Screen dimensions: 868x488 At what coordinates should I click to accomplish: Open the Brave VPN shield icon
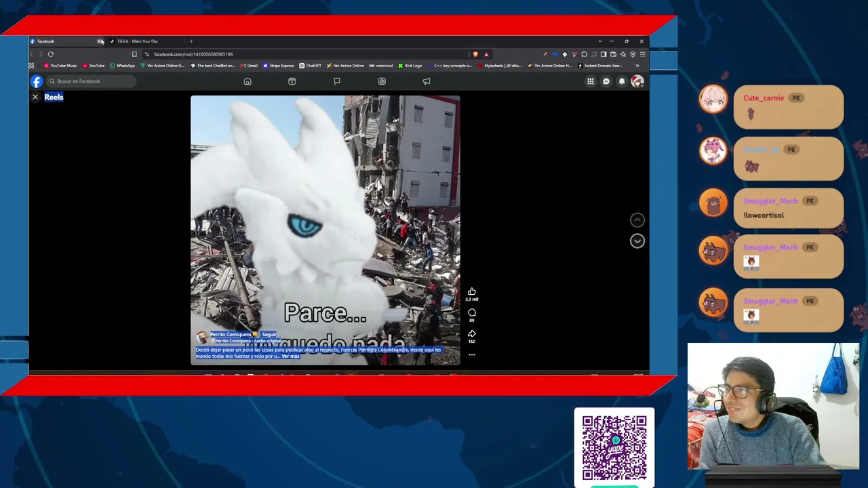click(633, 54)
